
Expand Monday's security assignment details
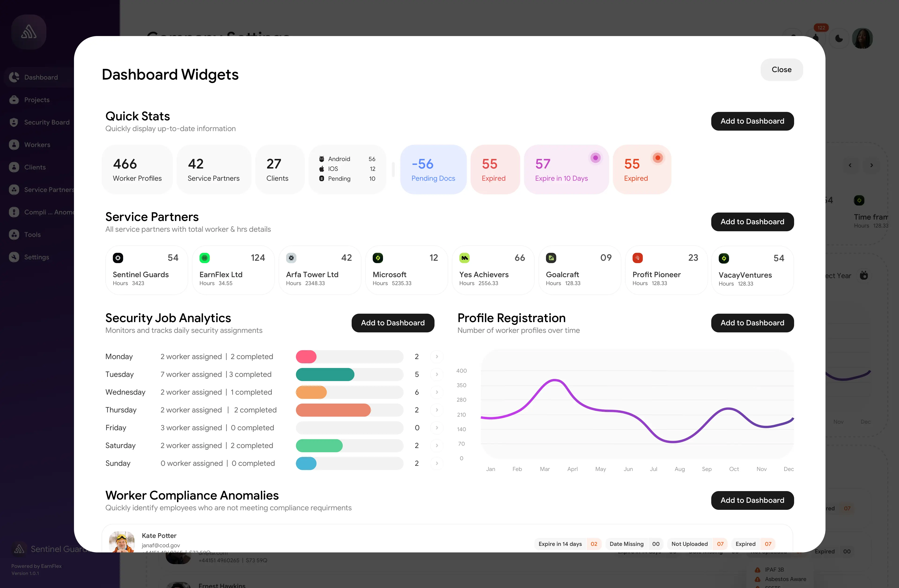[437, 356]
